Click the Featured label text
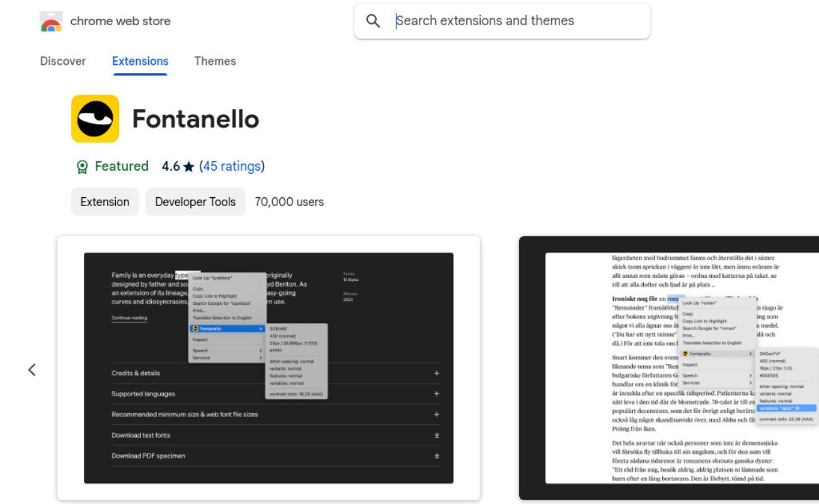 coord(122,166)
